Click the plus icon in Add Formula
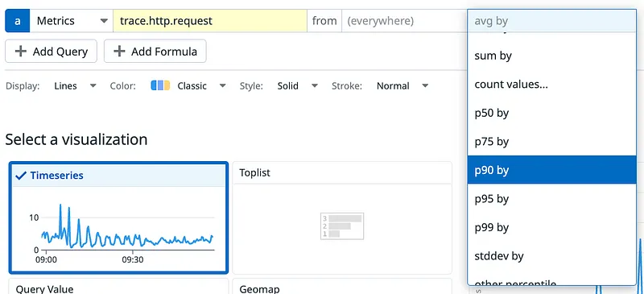 pos(119,52)
